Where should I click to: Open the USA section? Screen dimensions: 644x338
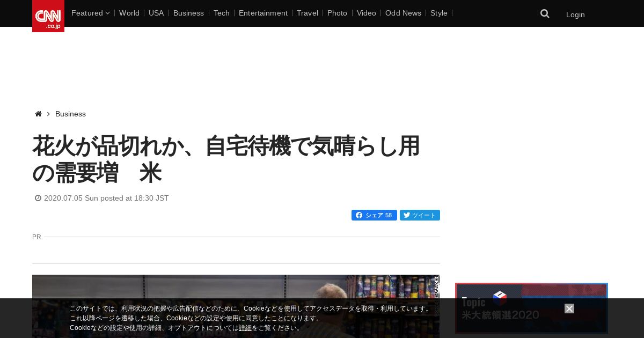point(156,13)
